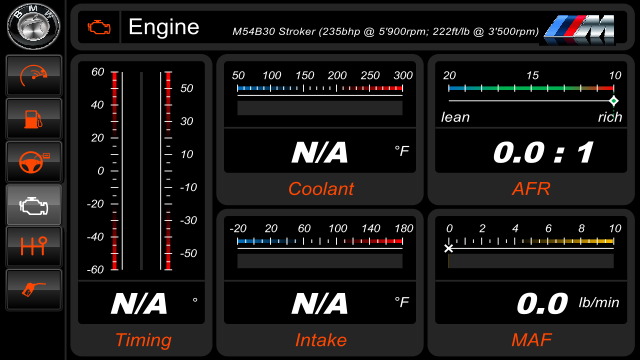
Task: Click the MAF white X marker
Action: point(449,248)
